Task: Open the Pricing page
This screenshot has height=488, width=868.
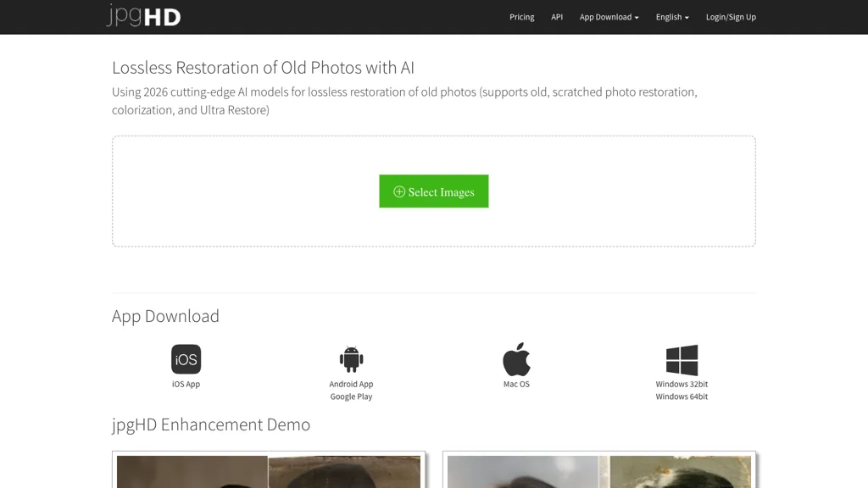Action: [x=521, y=17]
